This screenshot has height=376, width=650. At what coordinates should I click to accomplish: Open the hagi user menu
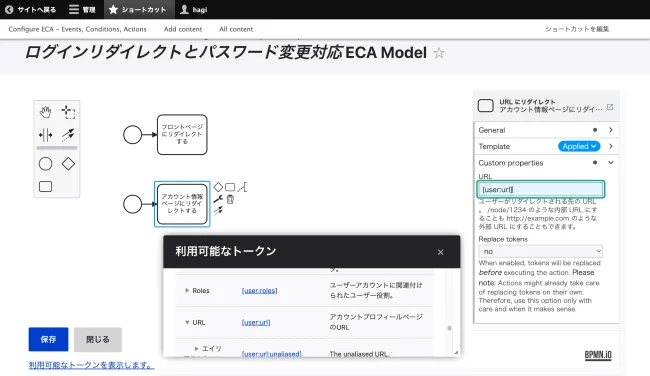(194, 10)
